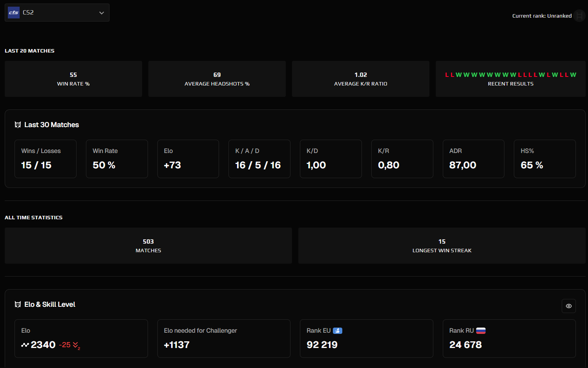The width and height of the screenshot is (588, 368).
Task: Select the Elo needed for Challenger card
Action: pos(224,338)
